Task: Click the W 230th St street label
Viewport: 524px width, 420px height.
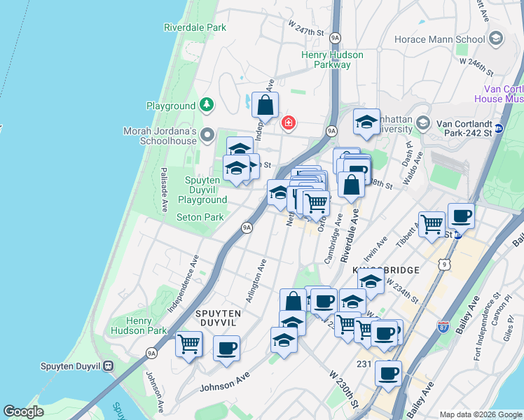Action: 344,389
